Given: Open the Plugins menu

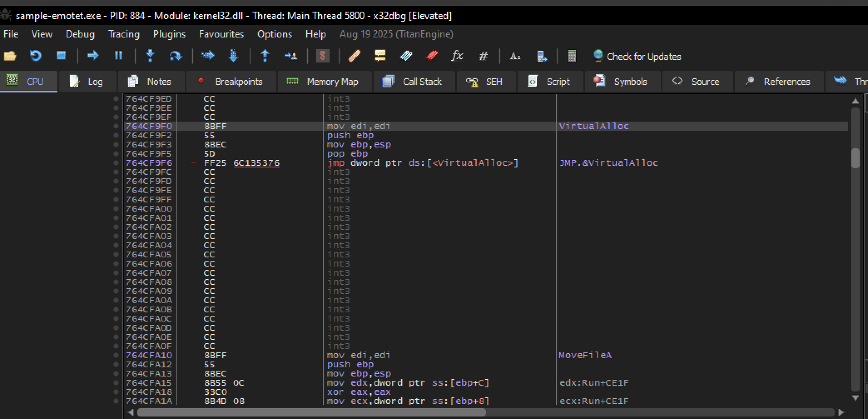Looking at the screenshot, I should (169, 34).
